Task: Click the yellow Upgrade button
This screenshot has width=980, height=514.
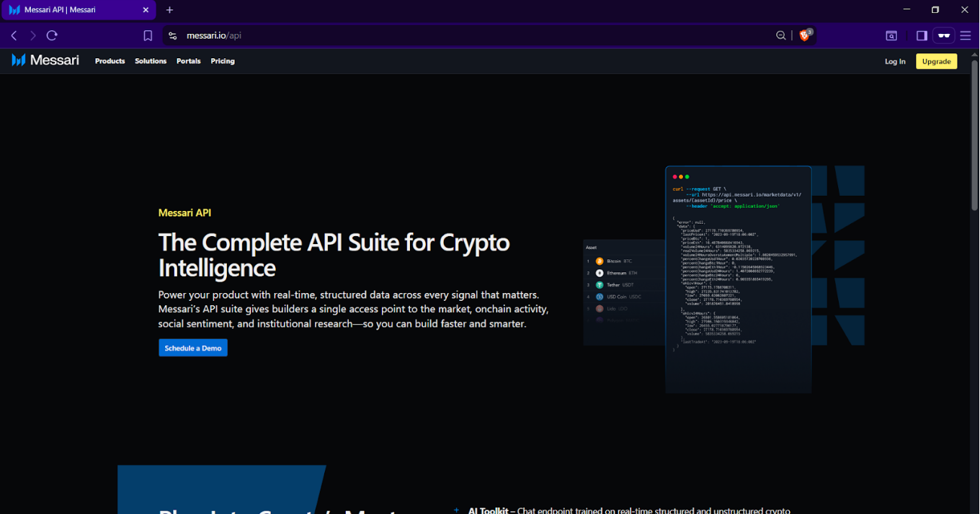Action: [936, 61]
